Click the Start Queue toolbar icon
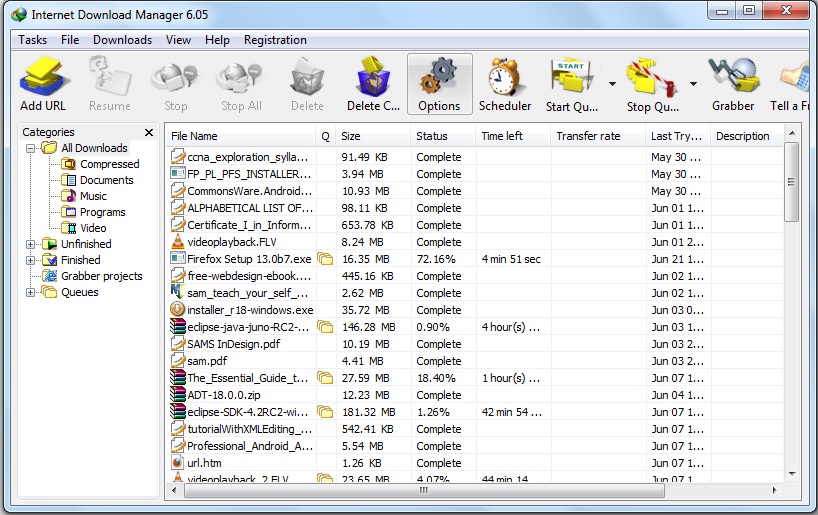The height and width of the screenshot is (515, 818). click(572, 78)
